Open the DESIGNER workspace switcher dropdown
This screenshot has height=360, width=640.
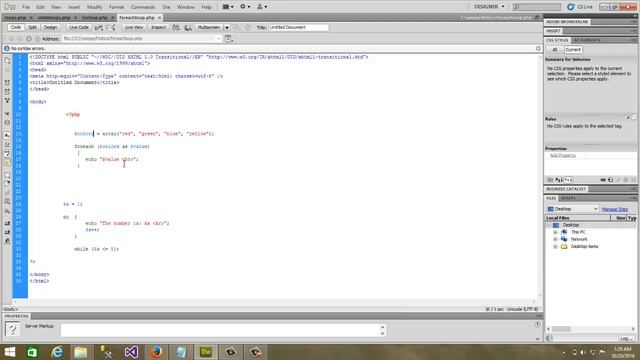click(489, 7)
